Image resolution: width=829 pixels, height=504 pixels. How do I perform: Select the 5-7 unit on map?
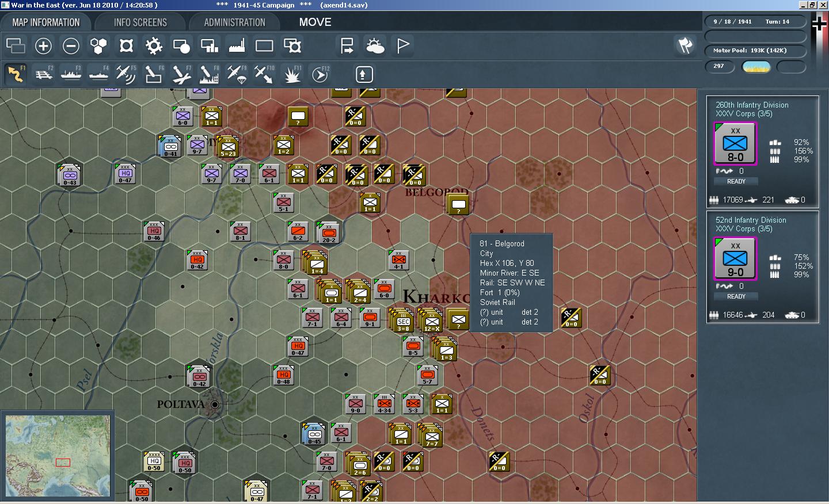coord(427,375)
